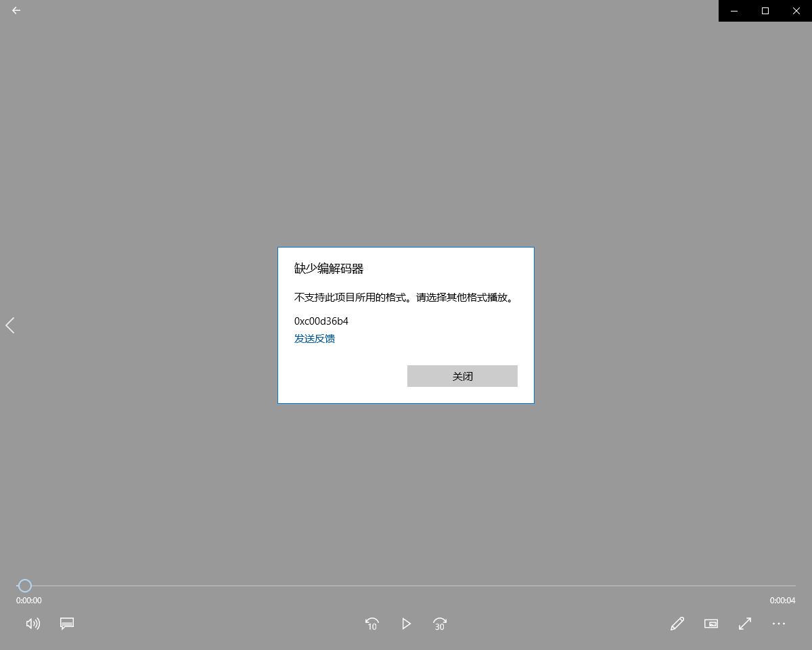
Task: Go to the previous item chevron
Action: (x=10, y=325)
